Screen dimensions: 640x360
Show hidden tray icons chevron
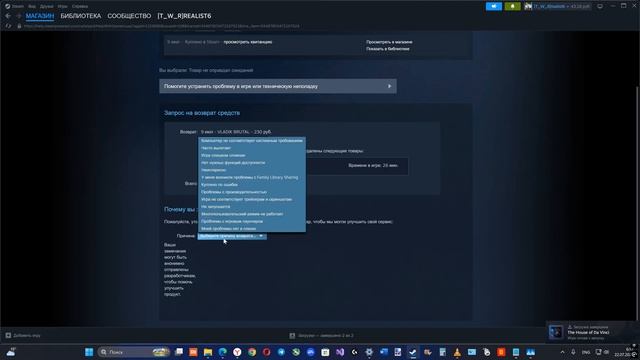coord(562,352)
